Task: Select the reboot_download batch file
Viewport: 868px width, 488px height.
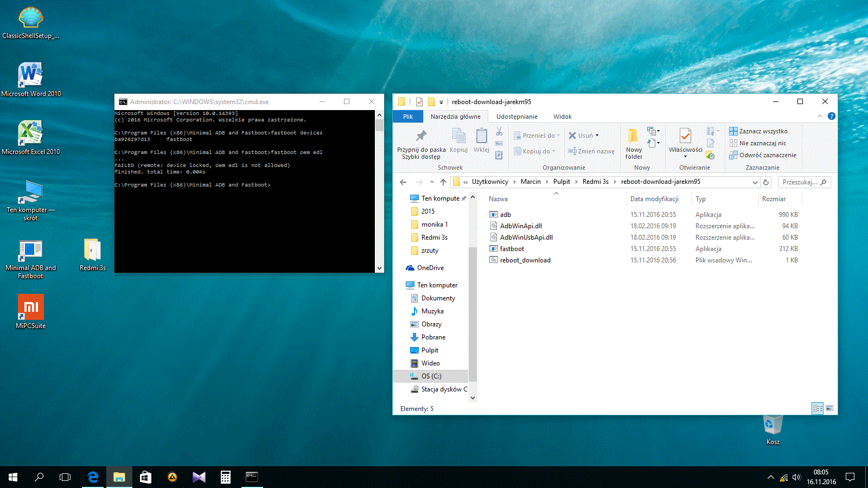Action: point(525,260)
